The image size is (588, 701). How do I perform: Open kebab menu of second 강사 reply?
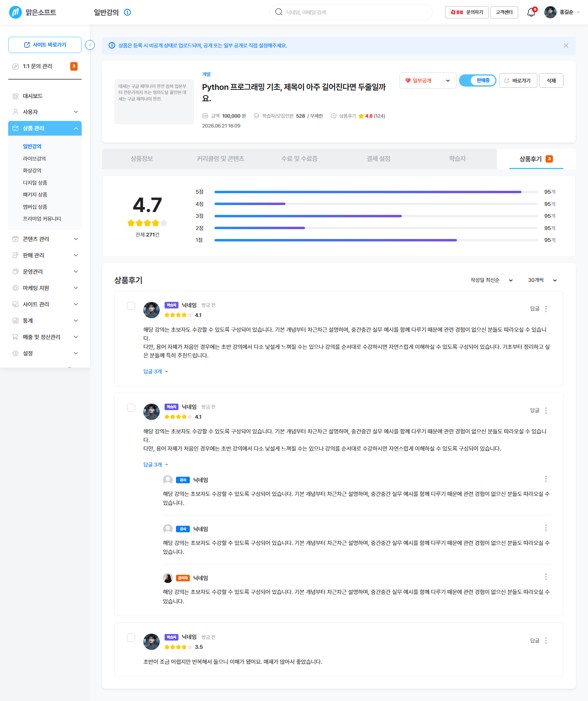pos(546,528)
